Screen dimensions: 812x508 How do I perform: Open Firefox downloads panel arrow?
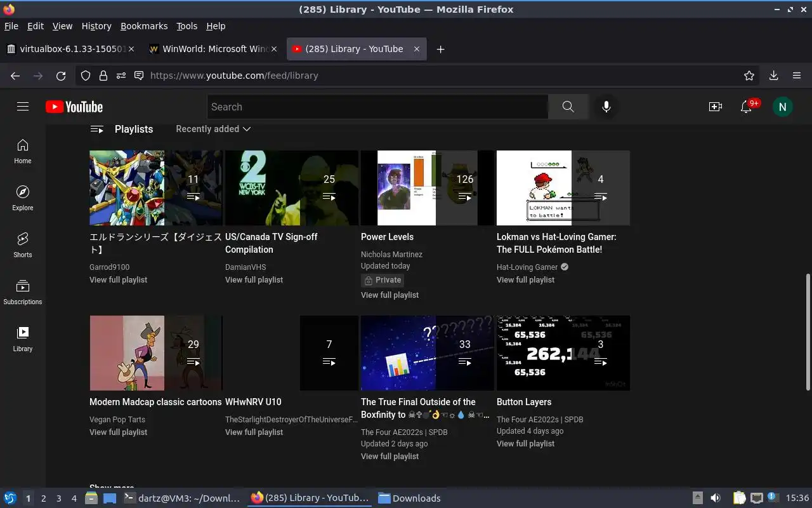(773, 76)
